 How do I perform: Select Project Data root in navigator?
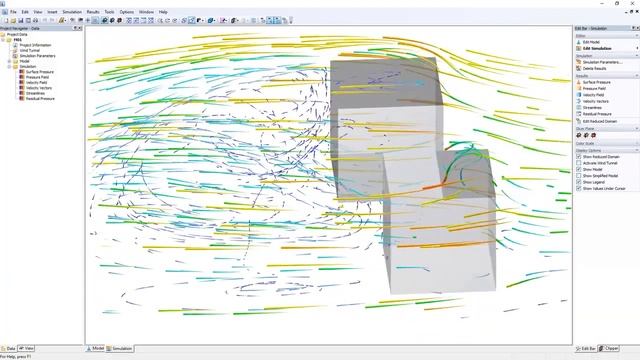point(17,35)
